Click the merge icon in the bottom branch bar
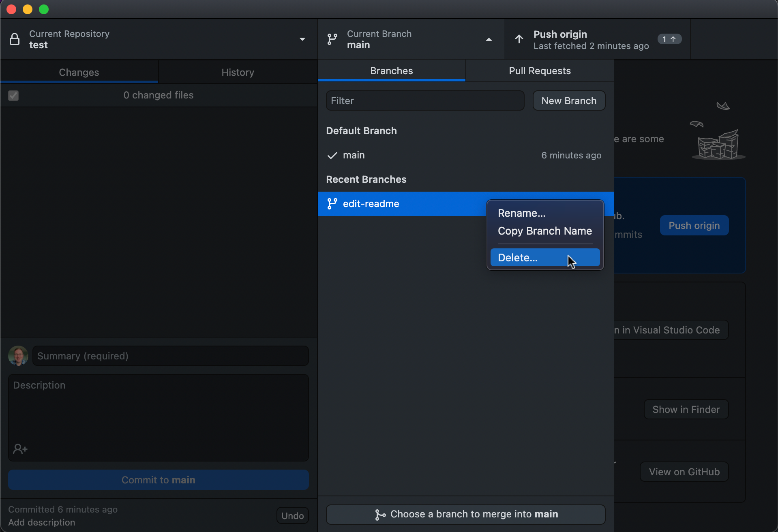 pos(380,514)
